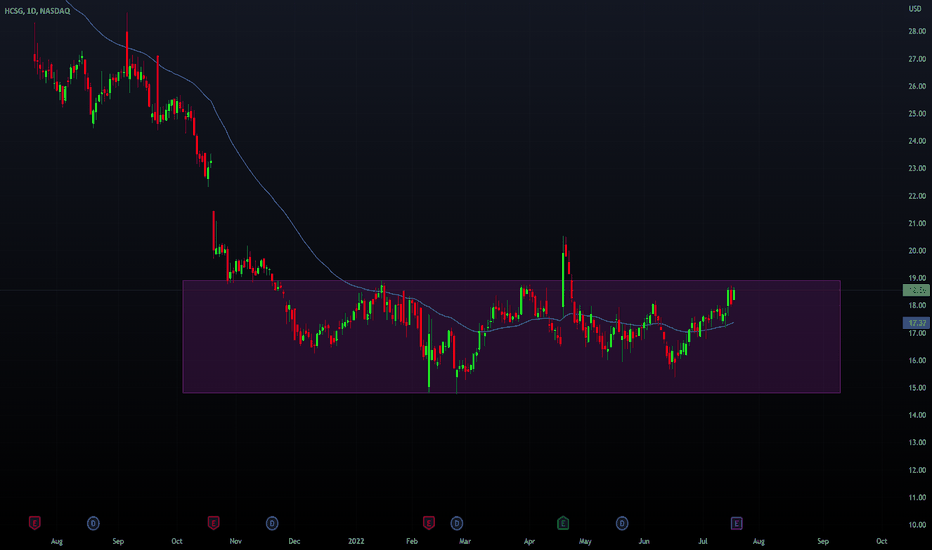Click the 25.00 price axis label
Image resolution: width=932 pixels, height=550 pixels.
coord(917,114)
